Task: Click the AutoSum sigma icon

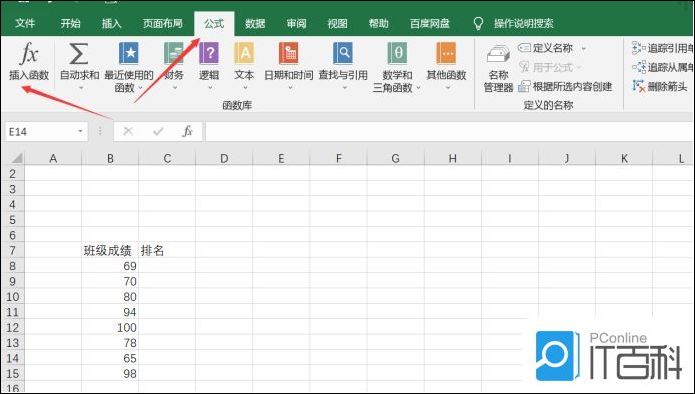Action: click(x=79, y=54)
